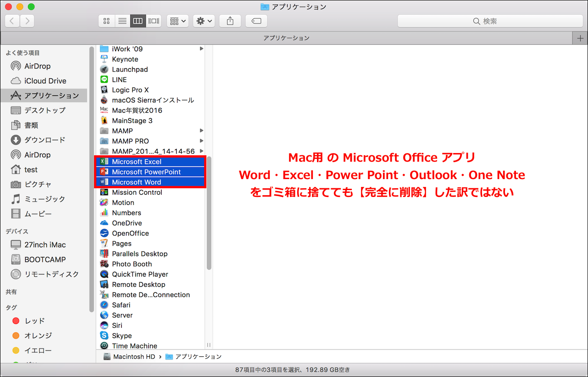
Task: Click the LINE app icon
Action: point(104,80)
